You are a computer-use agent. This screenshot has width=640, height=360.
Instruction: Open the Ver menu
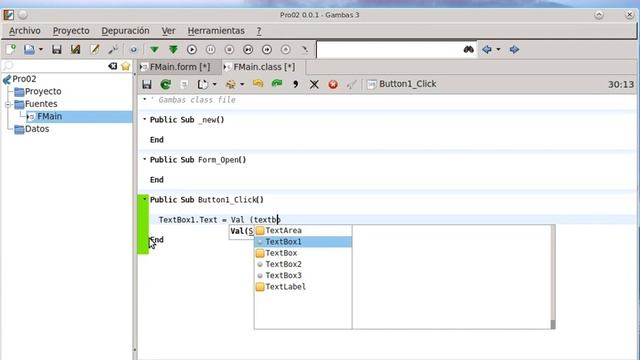coord(168,31)
